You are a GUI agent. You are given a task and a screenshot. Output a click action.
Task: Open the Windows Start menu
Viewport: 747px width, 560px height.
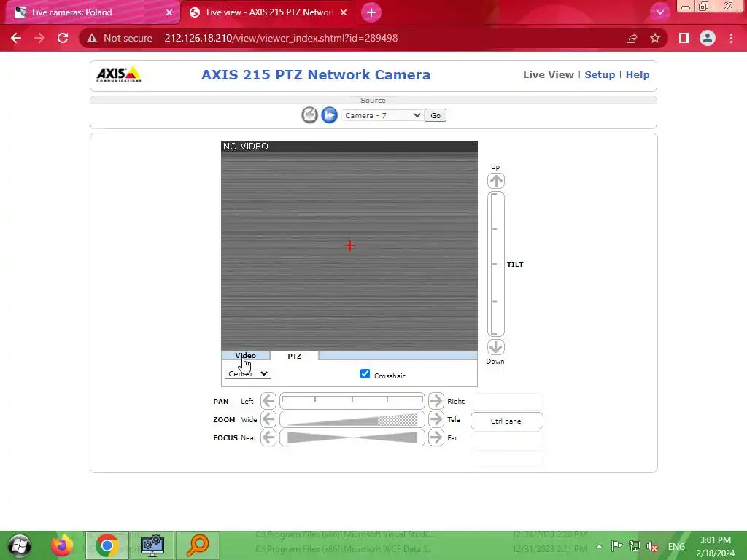[x=20, y=545]
